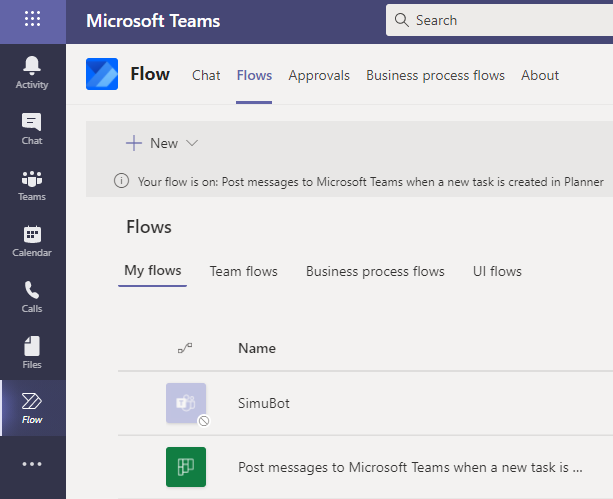This screenshot has width=613, height=499.
Task: Expand the New dropdown chevron
Action: (192, 143)
